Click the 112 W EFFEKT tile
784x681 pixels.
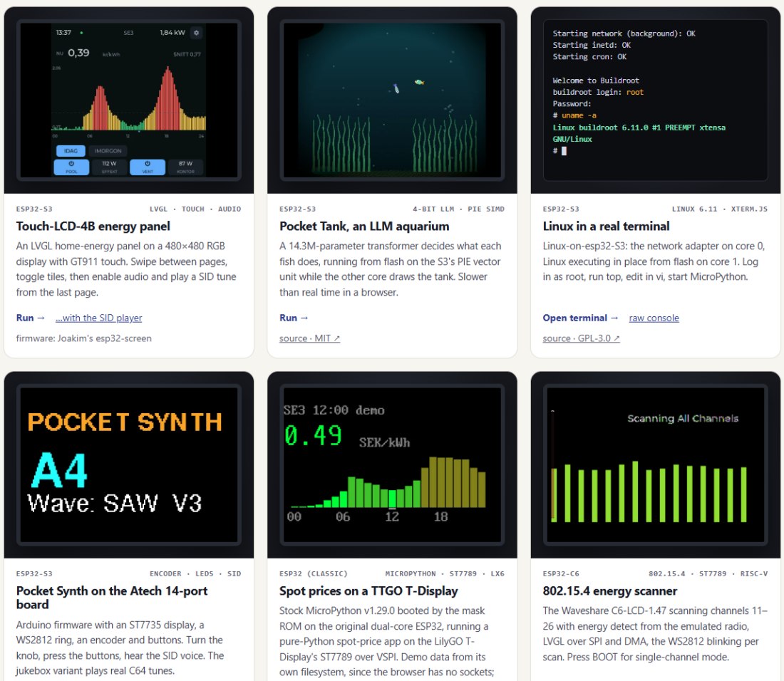click(110, 167)
